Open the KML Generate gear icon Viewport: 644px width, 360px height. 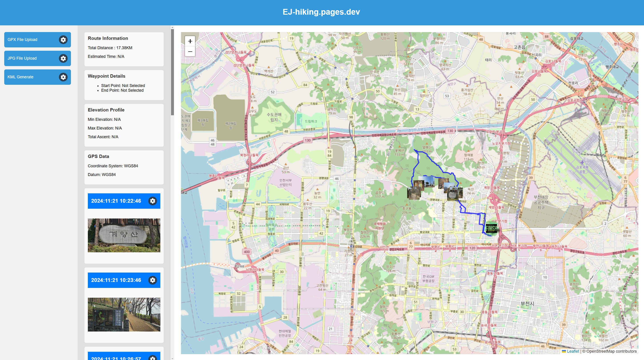(x=63, y=77)
